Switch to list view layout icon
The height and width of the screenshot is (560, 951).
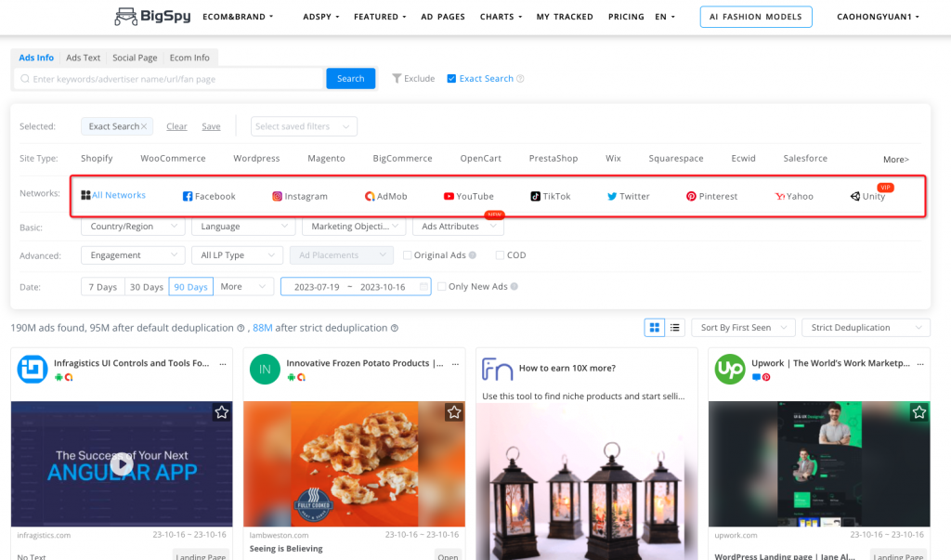(x=675, y=327)
